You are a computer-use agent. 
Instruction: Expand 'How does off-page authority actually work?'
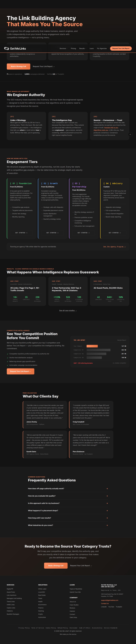pos(68,489)
